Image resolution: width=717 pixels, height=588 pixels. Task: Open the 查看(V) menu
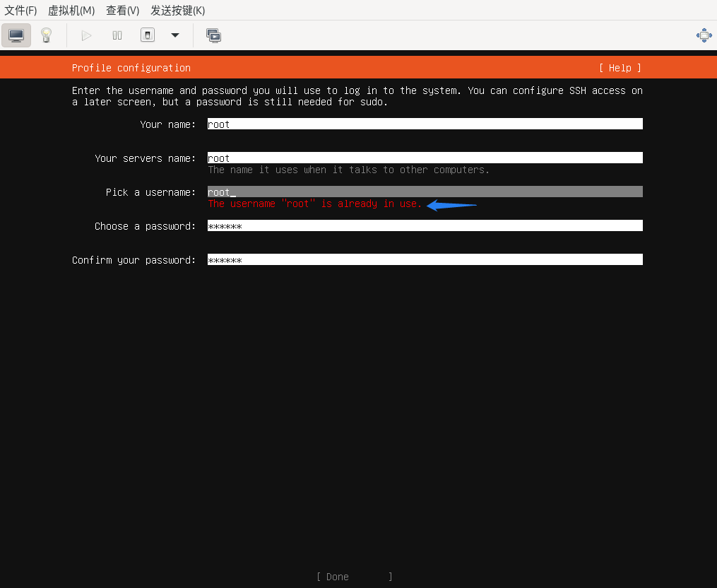coord(122,10)
